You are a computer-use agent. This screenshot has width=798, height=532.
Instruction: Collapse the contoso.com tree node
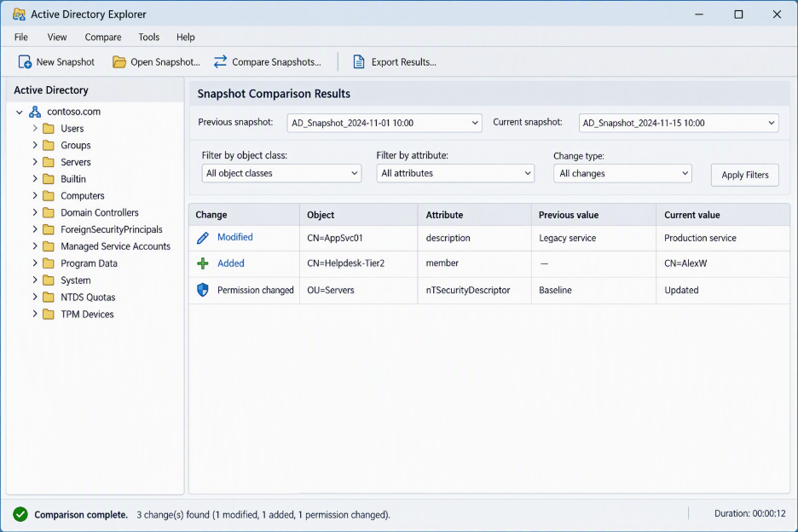click(x=20, y=112)
